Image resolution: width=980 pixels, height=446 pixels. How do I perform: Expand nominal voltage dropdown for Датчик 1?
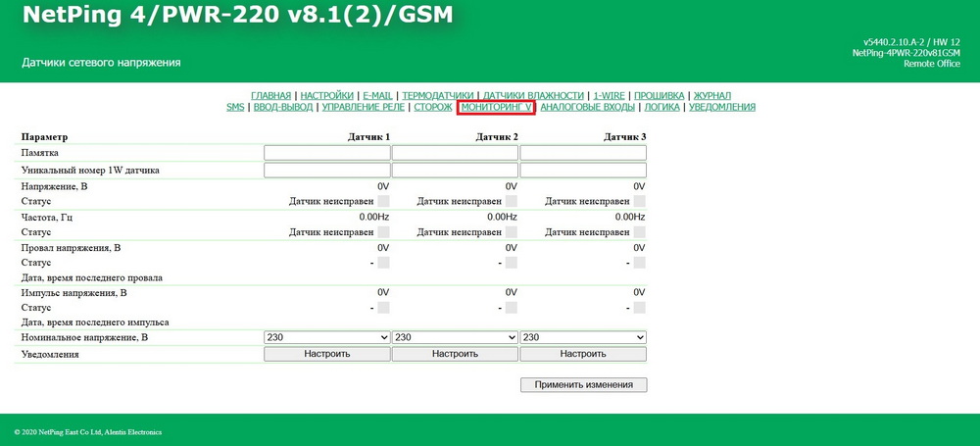tap(326, 337)
